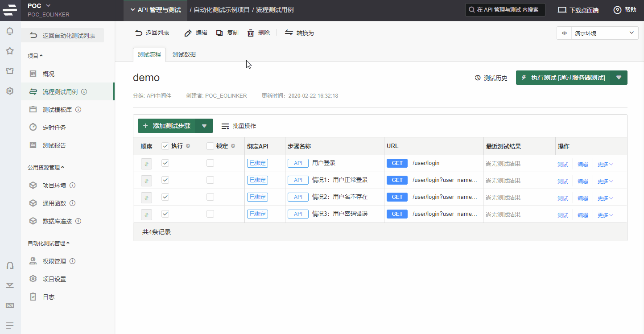Click the reorder handle of the 用户登录 row
The height and width of the screenshot is (334, 644).
tap(146, 164)
